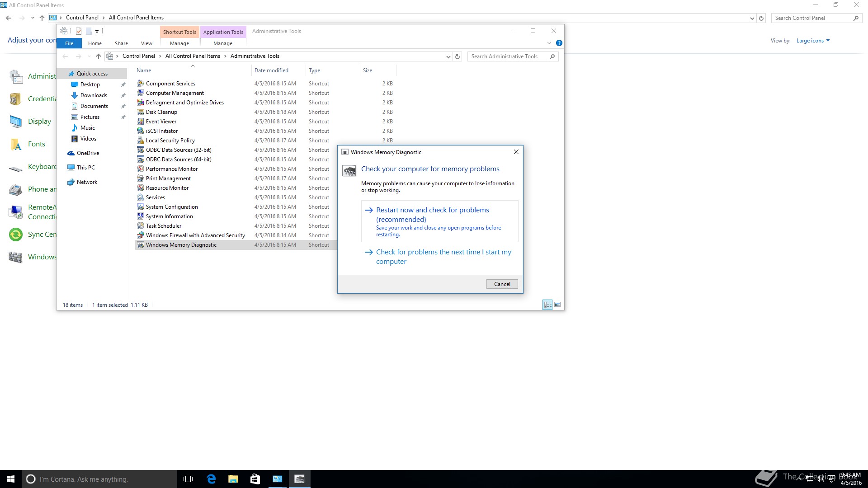This screenshot has height=488, width=868.
Task: Select the Windows Memory Diagnostic file row
Action: tap(235, 245)
